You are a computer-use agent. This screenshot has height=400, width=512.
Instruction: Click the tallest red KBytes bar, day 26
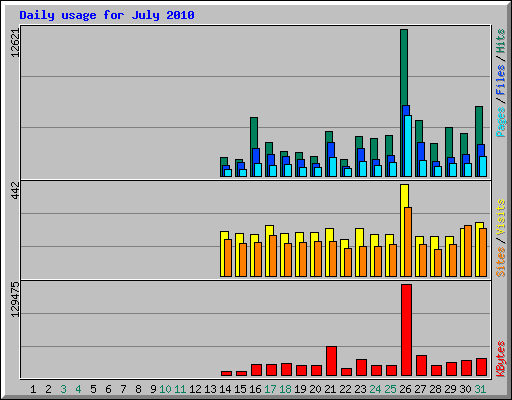click(x=406, y=330)
